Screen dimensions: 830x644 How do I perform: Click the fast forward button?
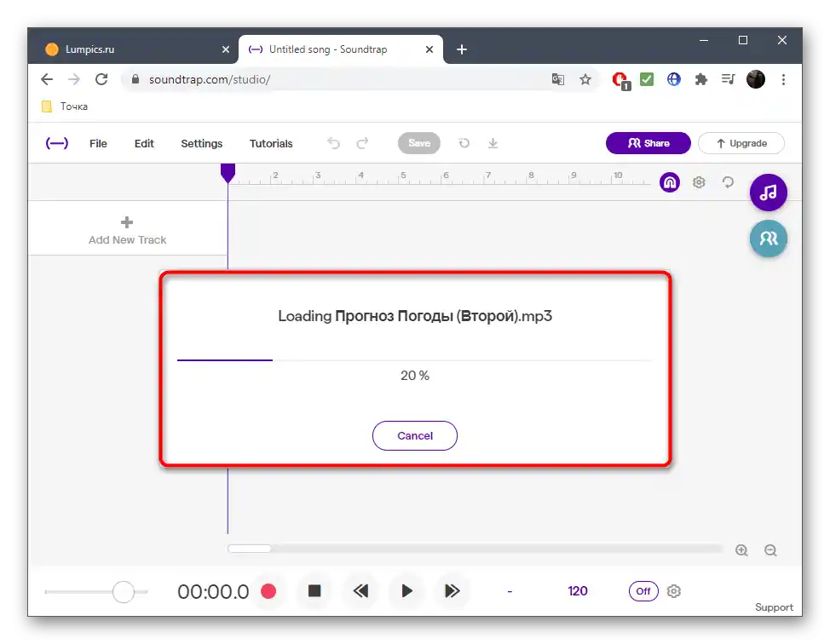(x=452, y=590)
